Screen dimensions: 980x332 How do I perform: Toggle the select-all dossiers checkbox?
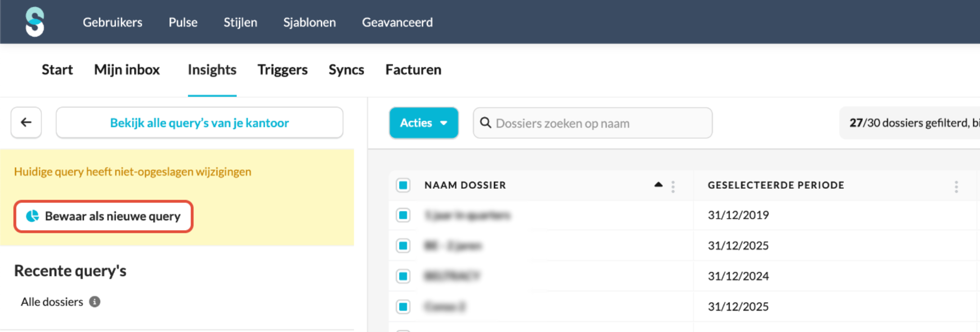[x=403, y=185]
